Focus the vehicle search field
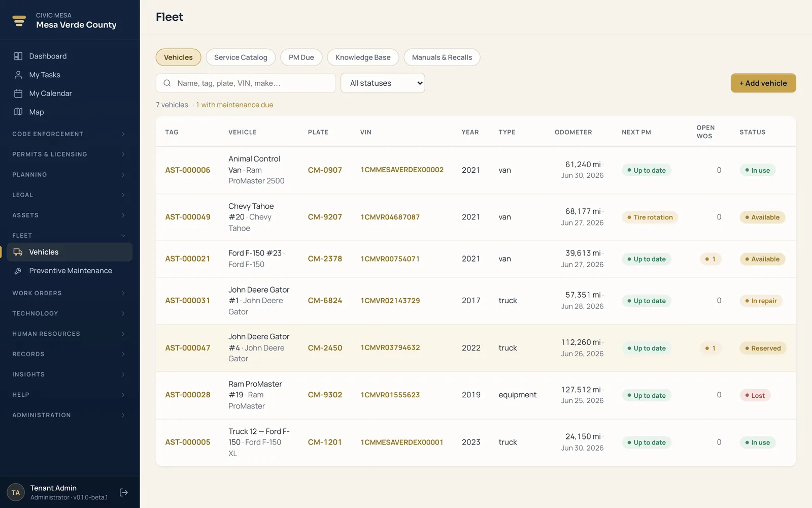The image size is (812, 508). (x=246, y=83)
